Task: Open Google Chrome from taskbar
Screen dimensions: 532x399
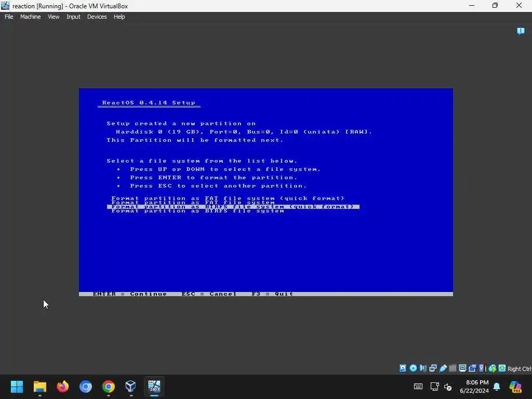Action: [x=108, y=387]
